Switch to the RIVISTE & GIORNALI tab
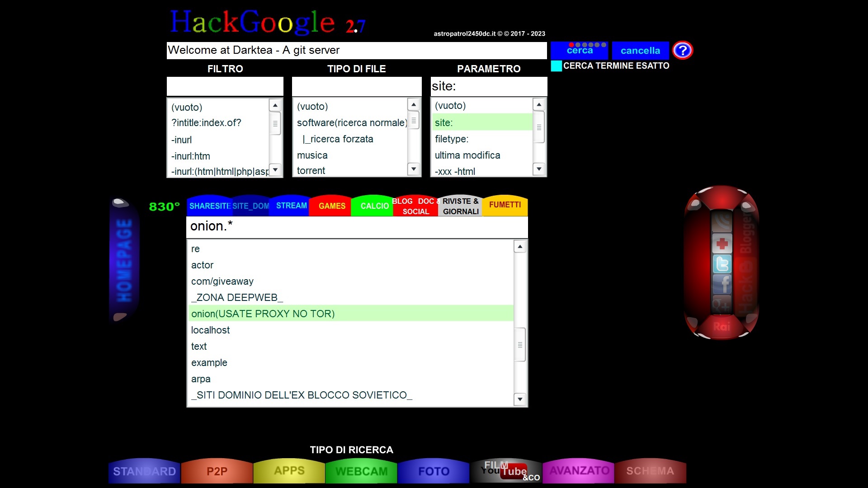The width and height of the screenshot is (868, 488). tap(460, 206)
